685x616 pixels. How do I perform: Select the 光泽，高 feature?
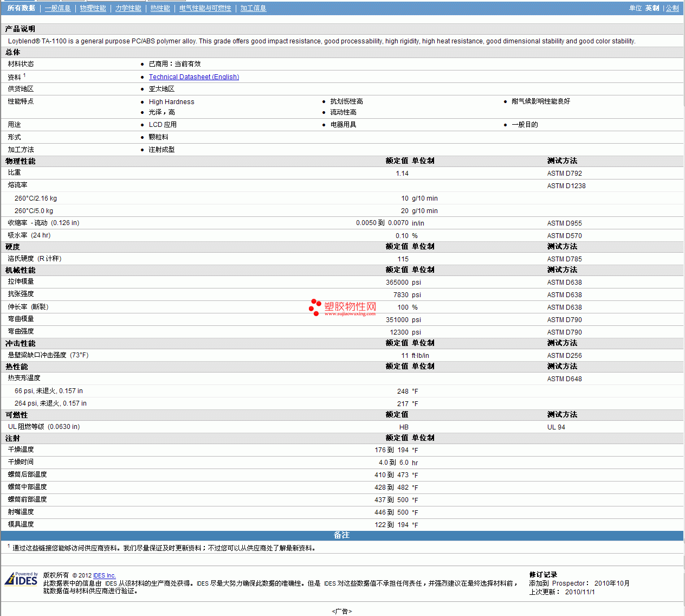[x=161, y=112]
